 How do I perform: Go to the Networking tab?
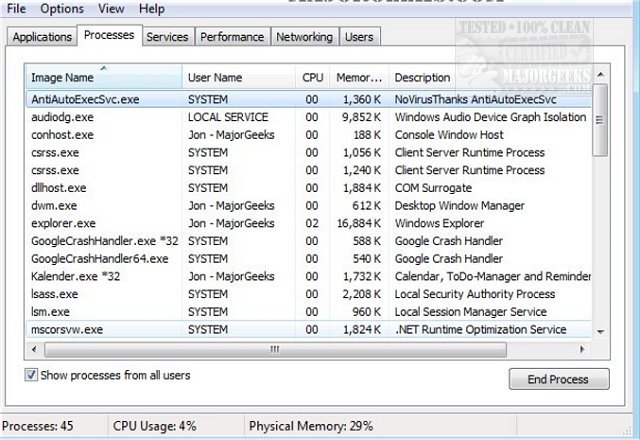[304, 37]
